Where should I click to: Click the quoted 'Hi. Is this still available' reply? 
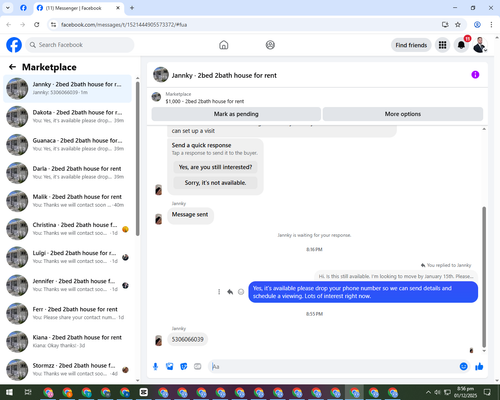(x=396, y=276)
